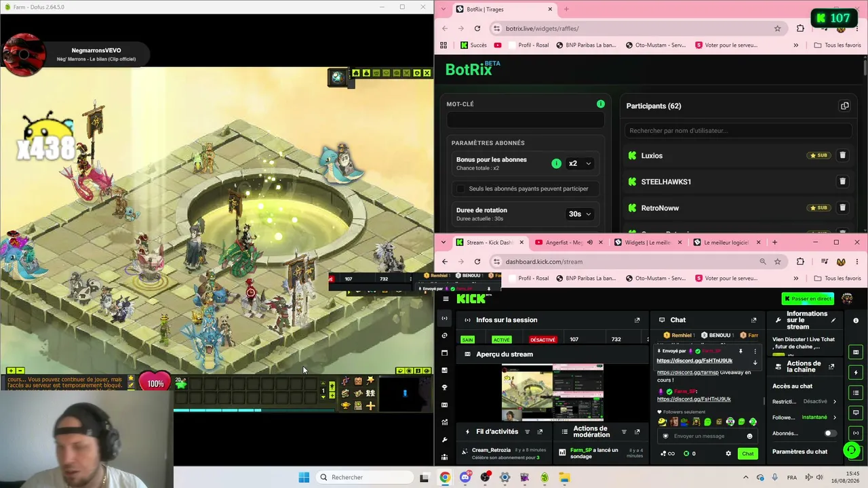
Task: Open the emoji picker in Kick chat
Action: [x=749, y=436]
